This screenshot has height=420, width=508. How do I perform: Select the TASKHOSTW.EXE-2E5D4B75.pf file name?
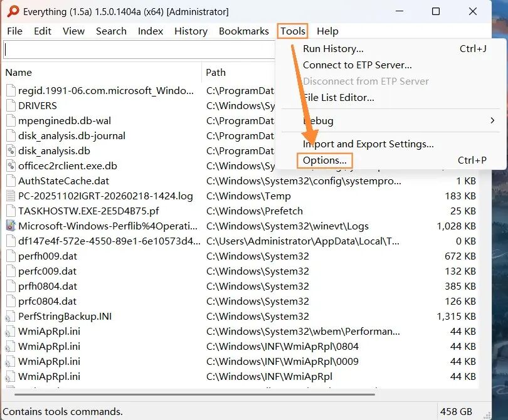[88, 211]
